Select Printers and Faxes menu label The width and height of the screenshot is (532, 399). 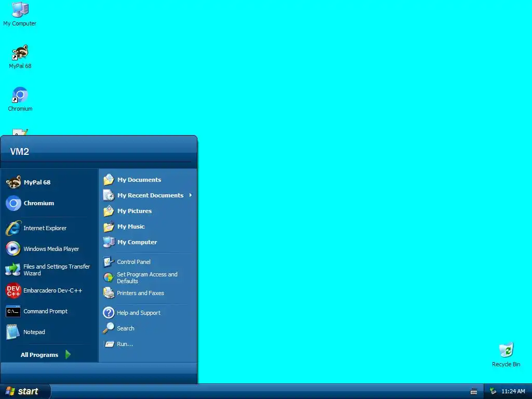[x=140, y=293]
